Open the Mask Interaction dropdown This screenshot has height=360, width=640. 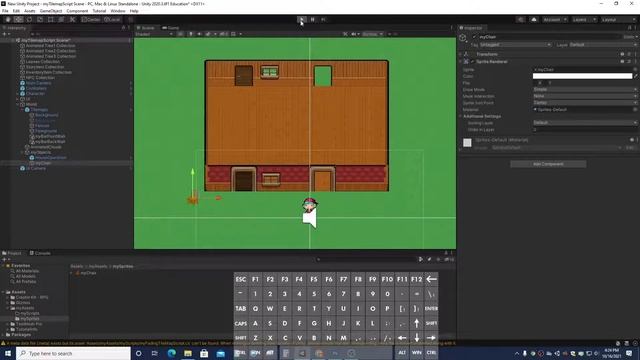coord(585,96)
